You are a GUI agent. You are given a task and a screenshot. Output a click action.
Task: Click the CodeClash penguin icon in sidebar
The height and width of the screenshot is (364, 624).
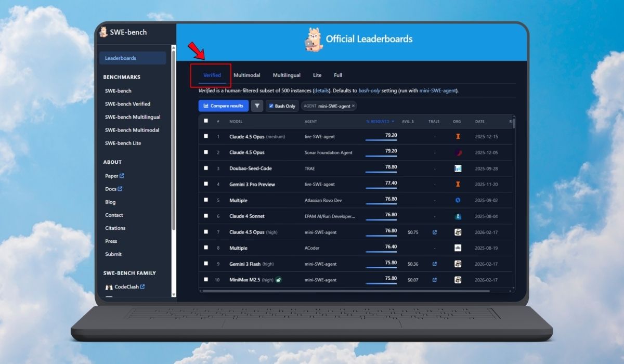109,287
